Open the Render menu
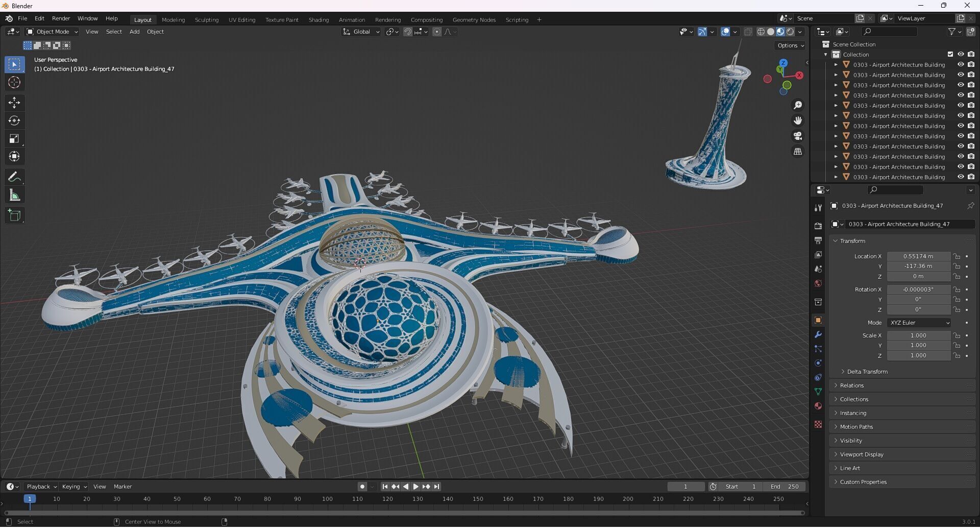The image size is (980, 531). (61, 18)
